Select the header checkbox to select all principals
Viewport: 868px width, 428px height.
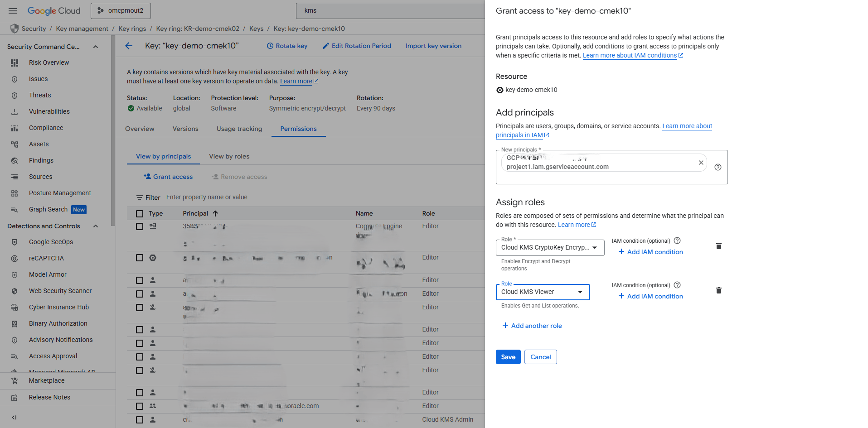[x=139, y=213]
